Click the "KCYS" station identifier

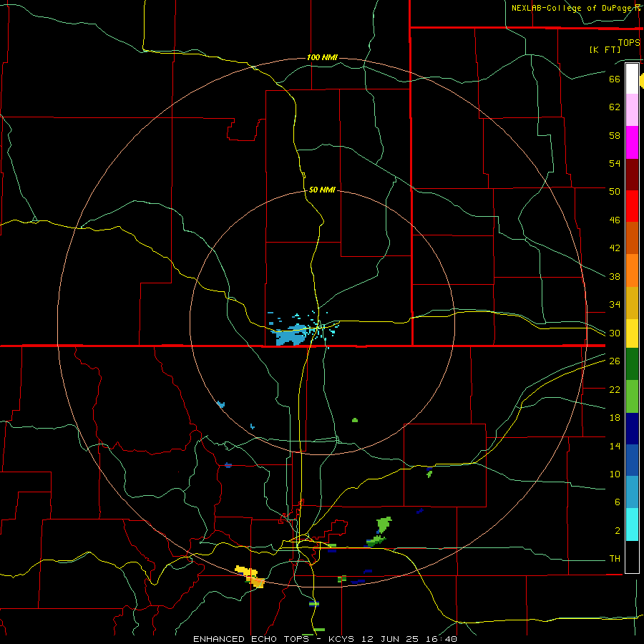tap(343, 639)
